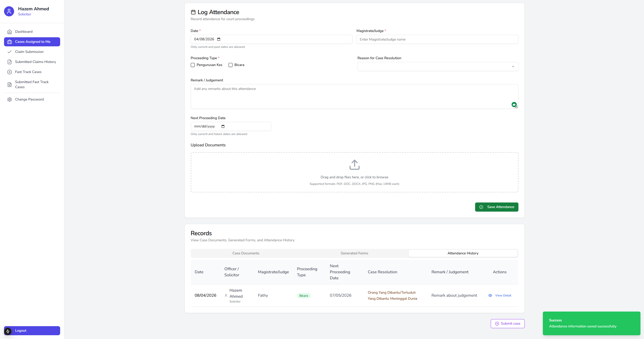Click the green assistant icon in remark box
Viewport: 644px width, 339px height.
tap(514, 104)
